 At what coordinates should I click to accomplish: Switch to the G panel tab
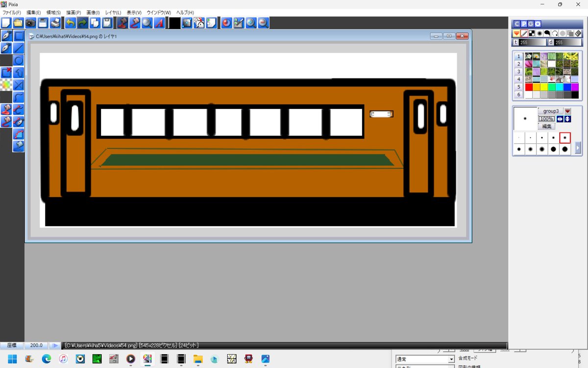(531, 24)
